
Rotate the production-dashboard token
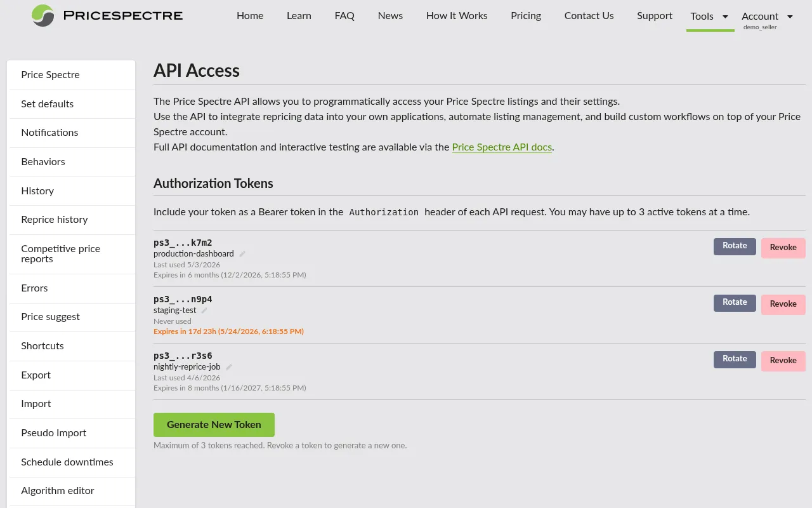[x=735, y=246]
